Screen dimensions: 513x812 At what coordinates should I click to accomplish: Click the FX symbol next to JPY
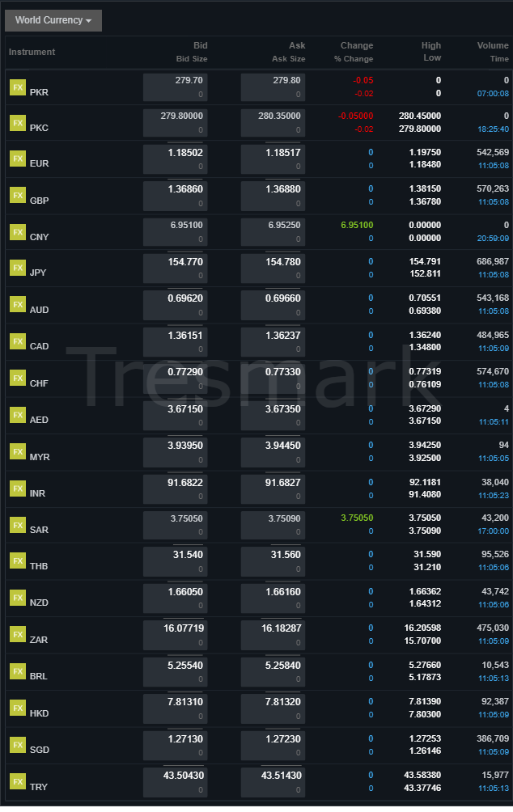pyautogui.click(x=17, y=268)
